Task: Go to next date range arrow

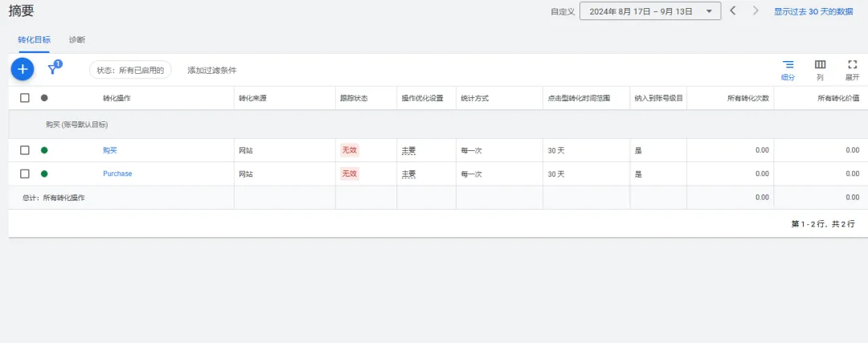Action: 755,11
